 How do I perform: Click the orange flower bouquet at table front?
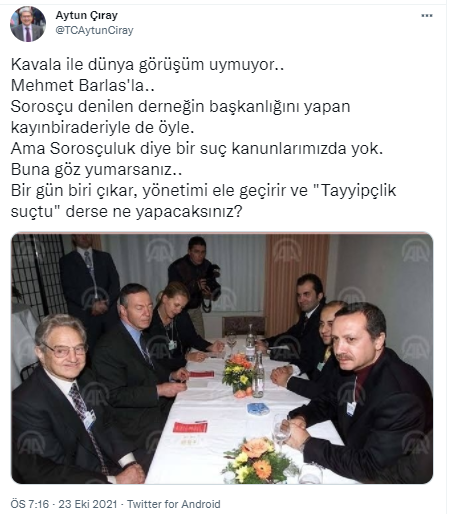pos(259,460)
